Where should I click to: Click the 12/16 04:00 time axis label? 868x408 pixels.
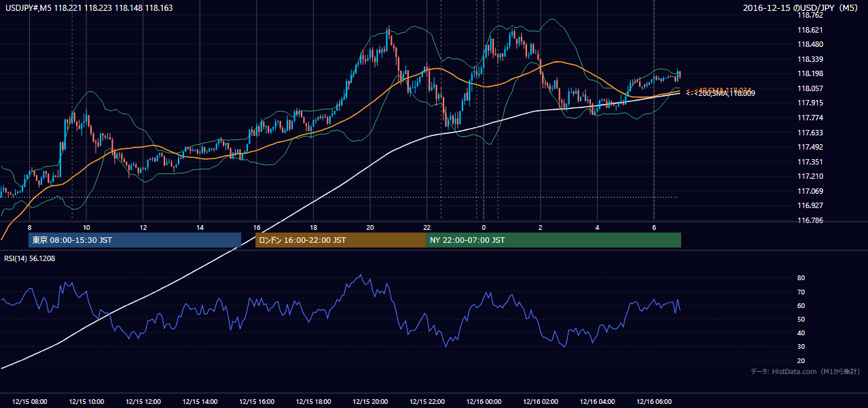(597, 402)
